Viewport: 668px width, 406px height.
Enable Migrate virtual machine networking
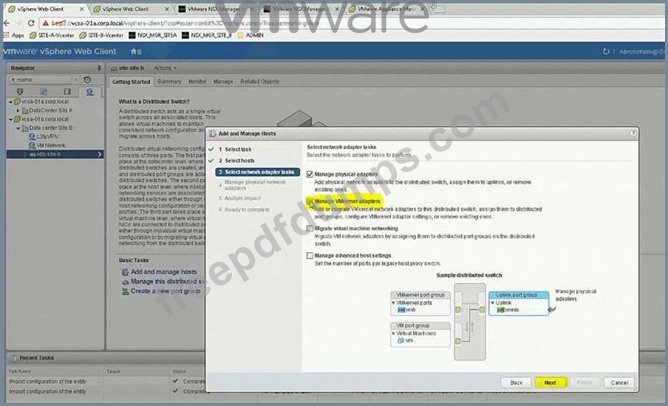click(310, 229)
